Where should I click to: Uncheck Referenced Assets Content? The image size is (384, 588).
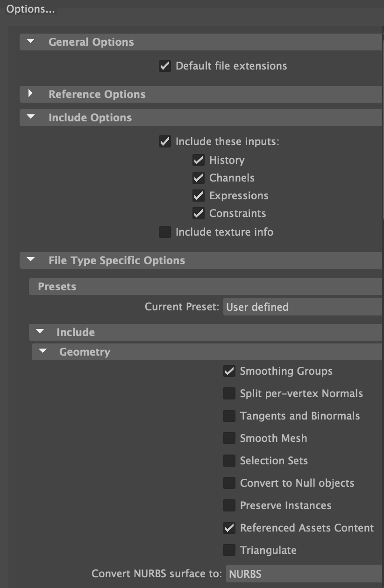point(229,528)
